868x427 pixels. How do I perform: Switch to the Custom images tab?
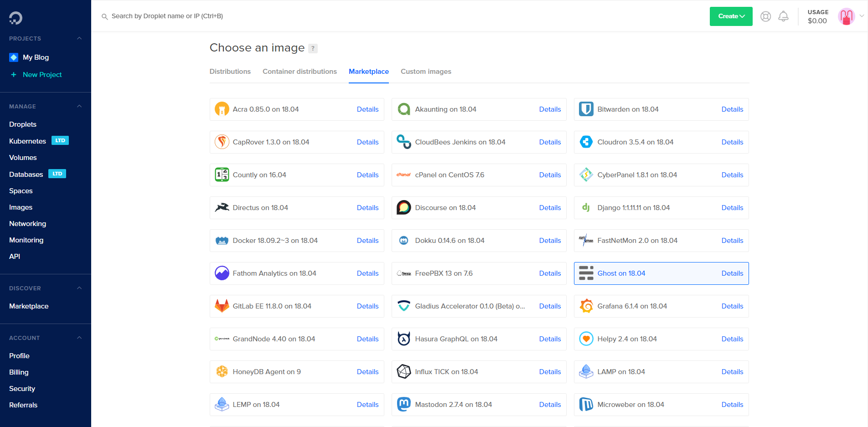coord(426,72)
